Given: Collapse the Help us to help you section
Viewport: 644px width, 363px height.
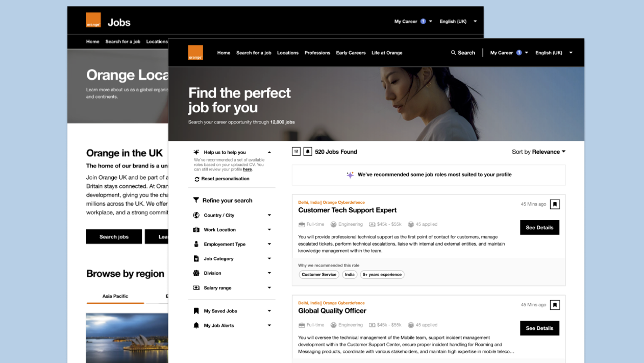Looking at the screenshot, I should tap(269, 152).
